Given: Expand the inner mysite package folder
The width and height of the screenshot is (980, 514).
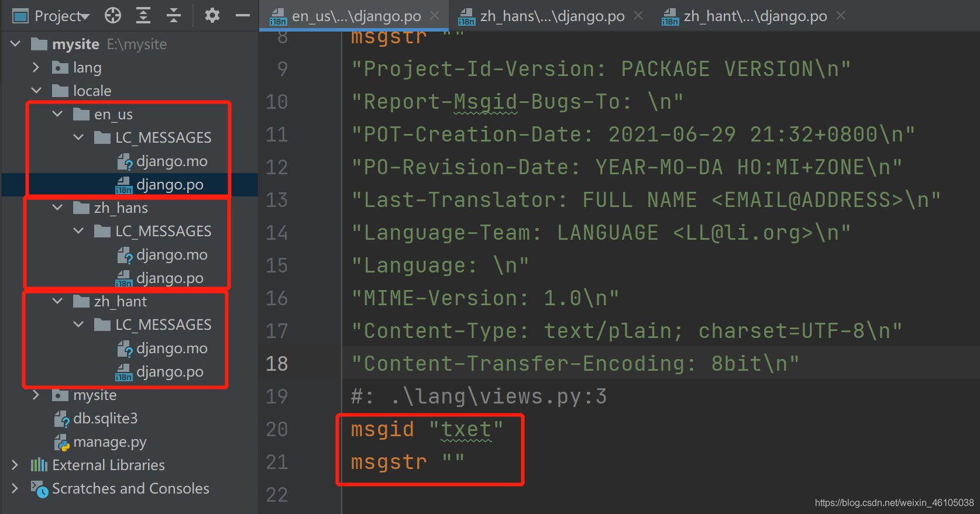Looking at the screenshot, I should click(x=36, y=395).
